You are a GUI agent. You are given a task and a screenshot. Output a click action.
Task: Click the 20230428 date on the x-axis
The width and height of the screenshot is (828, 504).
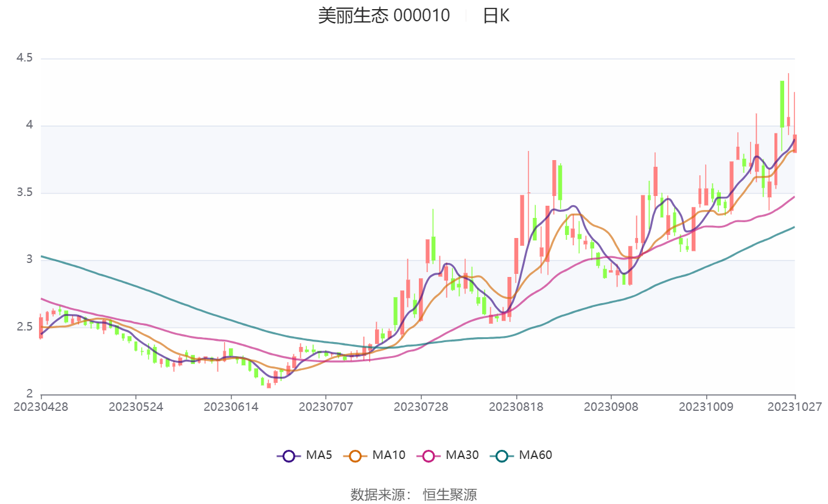pyautogui.click(x=41, y=407)
